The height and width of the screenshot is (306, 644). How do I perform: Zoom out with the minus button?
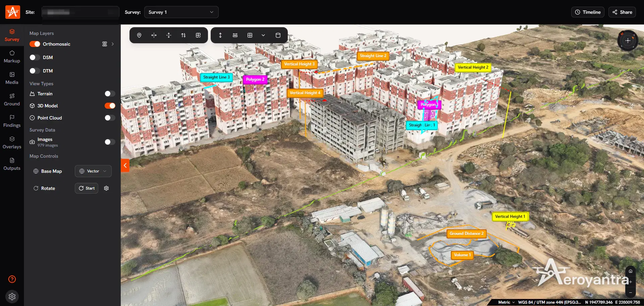tap(631, 293)
